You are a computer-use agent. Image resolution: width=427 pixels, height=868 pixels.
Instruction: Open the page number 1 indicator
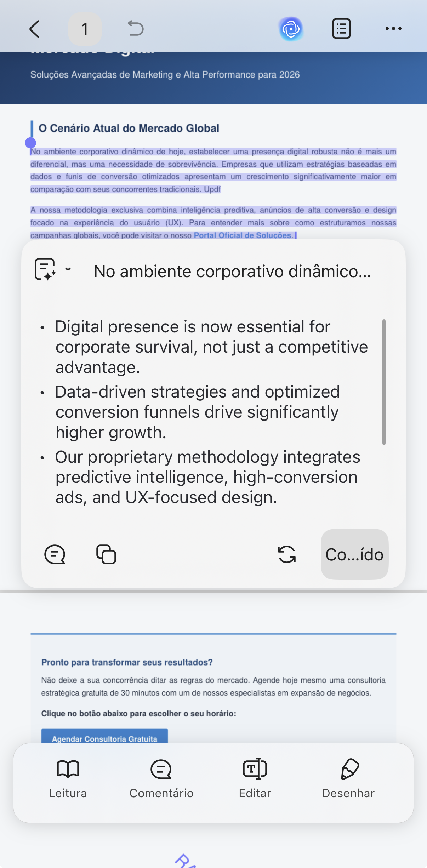[85, 29]
